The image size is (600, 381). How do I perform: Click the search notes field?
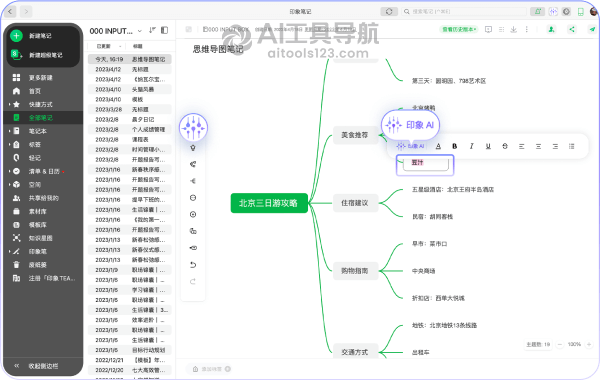pyautogui.click(x=463, y=11)
